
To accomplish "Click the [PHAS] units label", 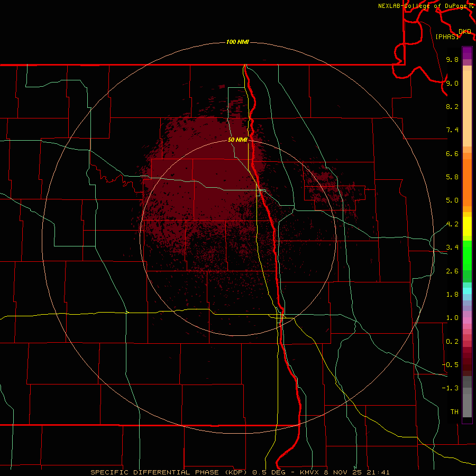I will click(x=447, y=37).
